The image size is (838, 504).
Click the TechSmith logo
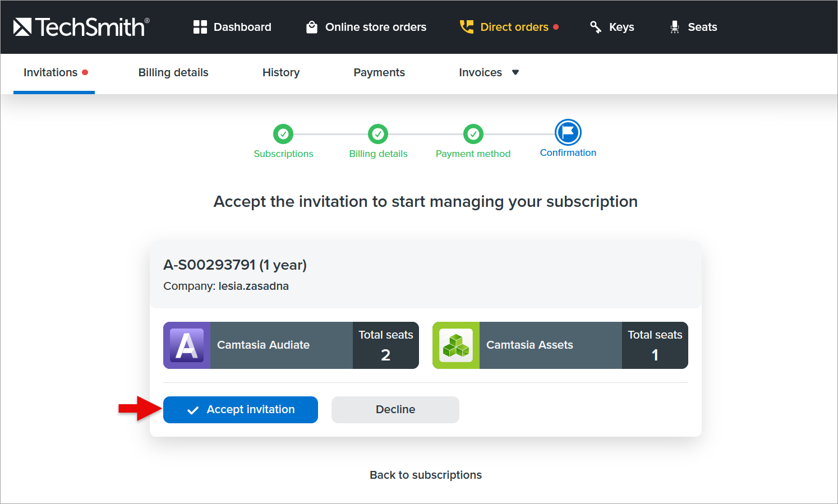pos(81,27)
